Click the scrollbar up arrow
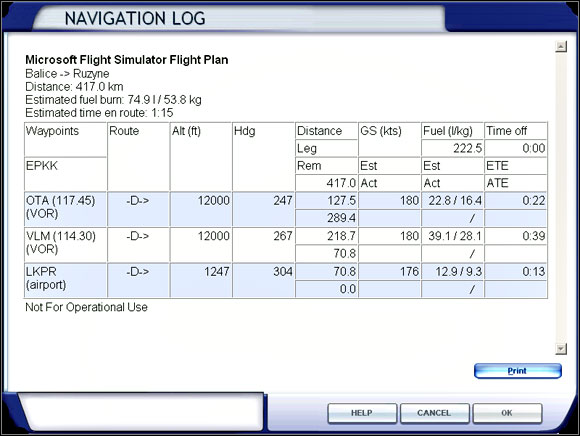 561,47
